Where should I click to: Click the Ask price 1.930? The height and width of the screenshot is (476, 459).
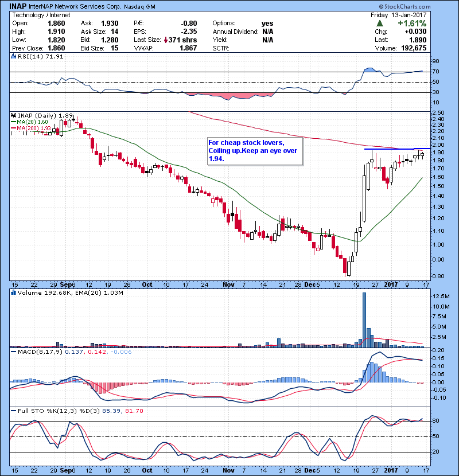(110, 24)
